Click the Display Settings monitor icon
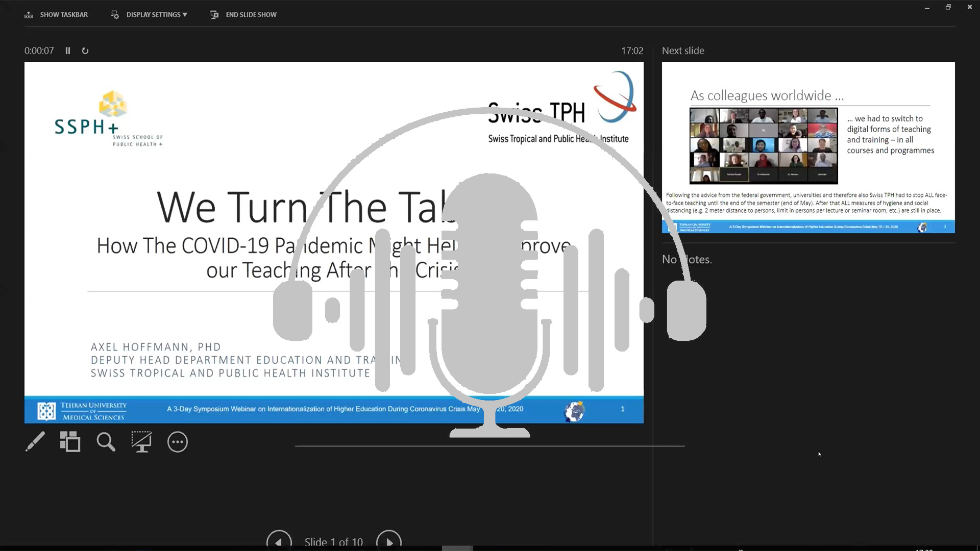This screenshot has height=551, width=980. [115, 15]
